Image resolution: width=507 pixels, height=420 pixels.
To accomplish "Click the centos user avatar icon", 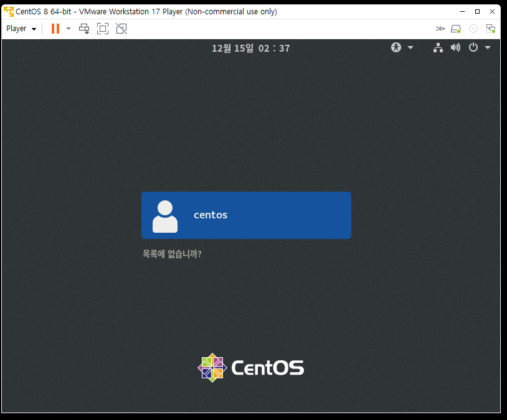I will pos(165,217).
